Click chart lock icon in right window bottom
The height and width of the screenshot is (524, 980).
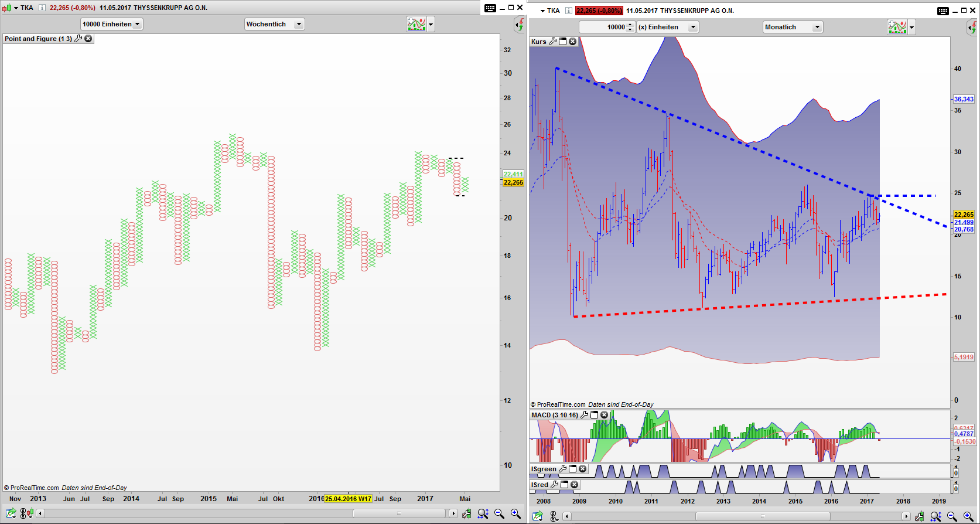(920, 516)
